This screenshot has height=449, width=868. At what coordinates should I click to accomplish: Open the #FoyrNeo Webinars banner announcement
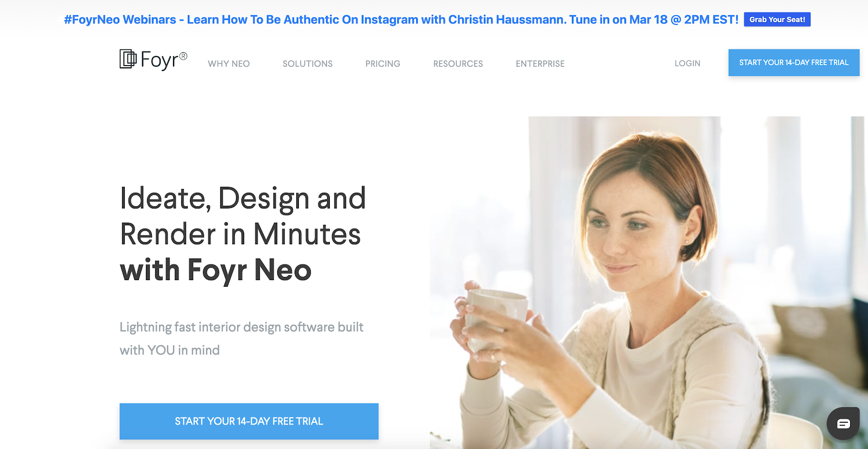[x=401, y=20]
